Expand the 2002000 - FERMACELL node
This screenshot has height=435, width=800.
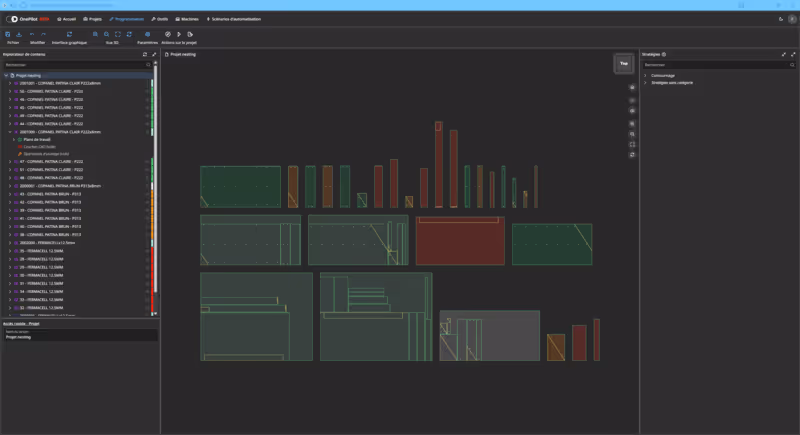click(10, 243)
